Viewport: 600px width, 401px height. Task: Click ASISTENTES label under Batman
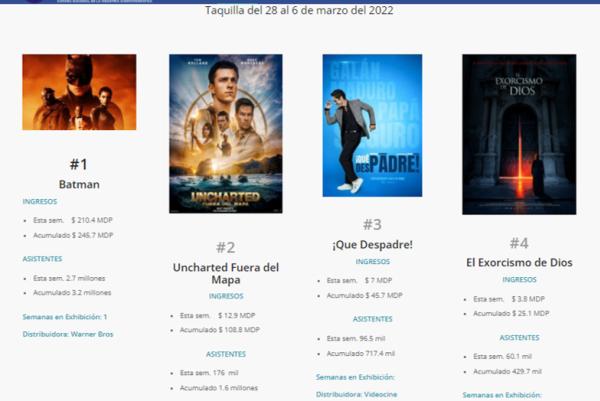coord(42,259)
